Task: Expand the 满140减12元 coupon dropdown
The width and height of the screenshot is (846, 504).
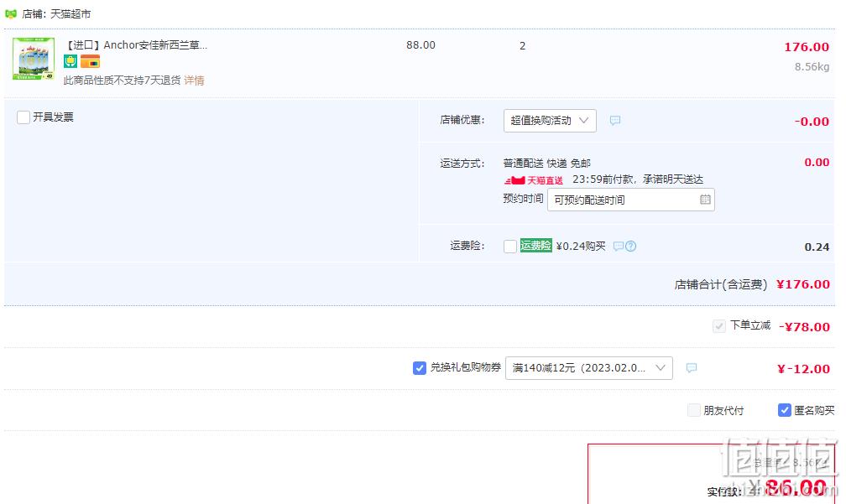Action: coord(588,368)
